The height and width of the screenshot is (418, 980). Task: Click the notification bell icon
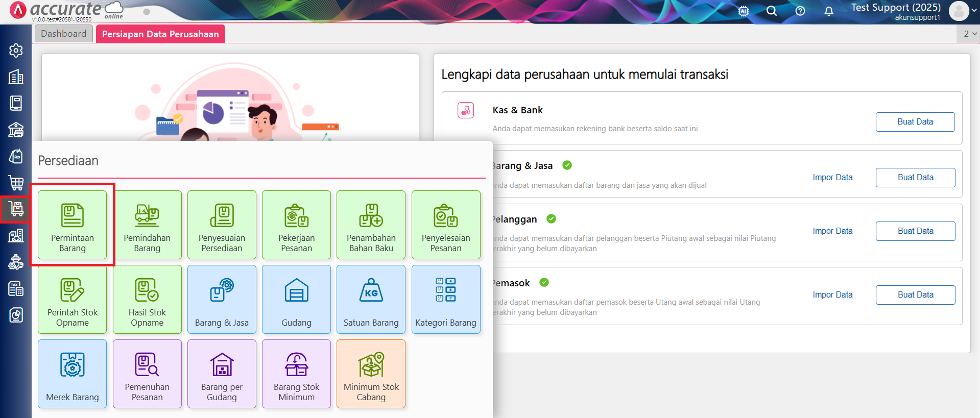coord(828,11)
